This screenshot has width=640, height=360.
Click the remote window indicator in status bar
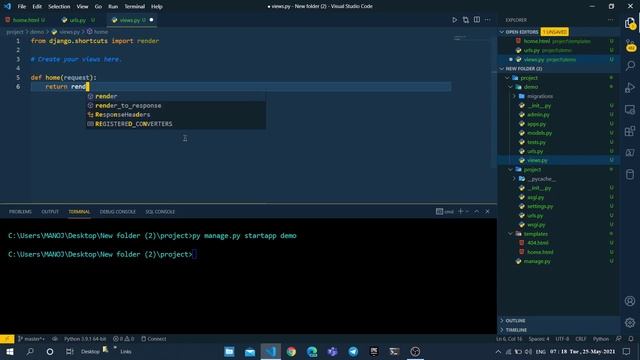tap(7, 339)
